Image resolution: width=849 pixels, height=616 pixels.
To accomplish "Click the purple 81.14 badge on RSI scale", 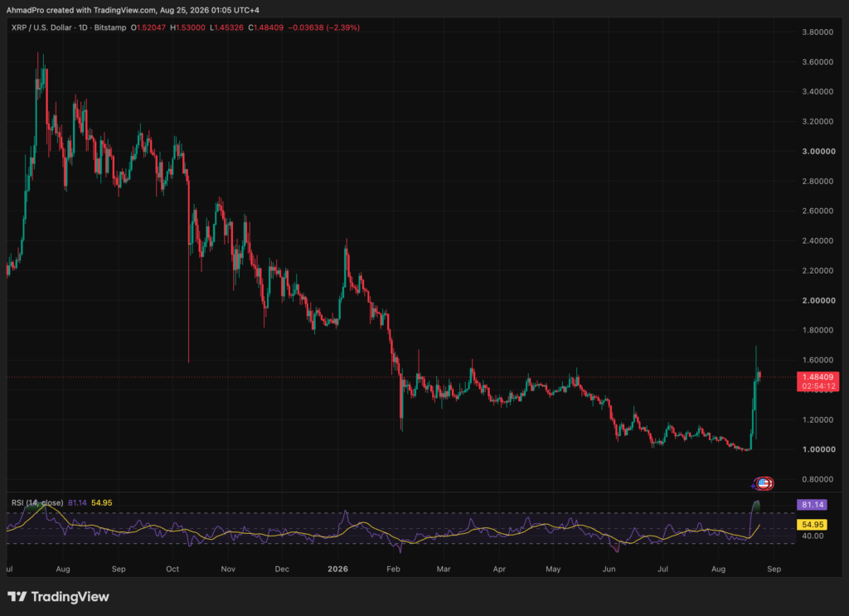I will 813,505.
